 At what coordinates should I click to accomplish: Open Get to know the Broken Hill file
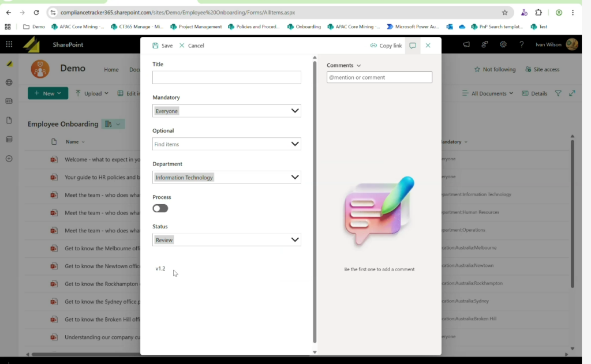[x=102, y=319]
